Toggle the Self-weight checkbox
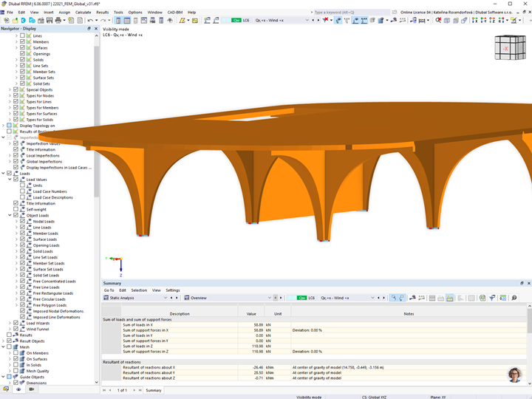The width and height of the screenshot is (532, 399). click(16, 209)
